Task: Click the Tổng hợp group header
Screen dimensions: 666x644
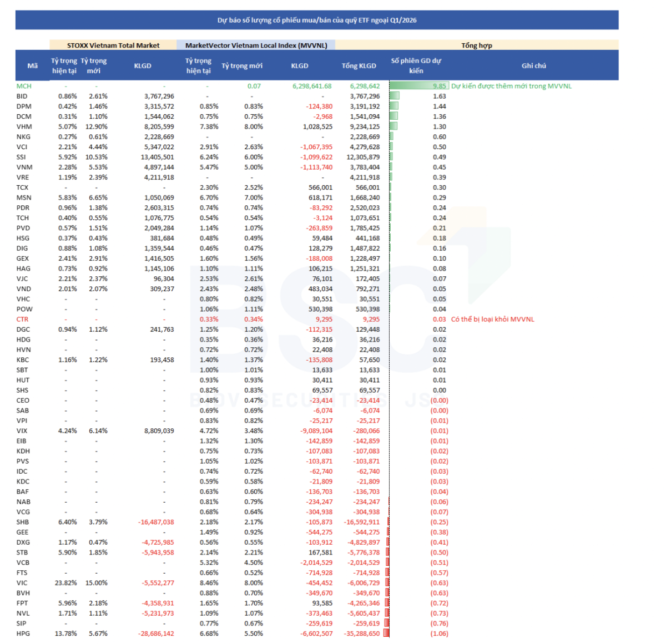Action: coord(476,45)
